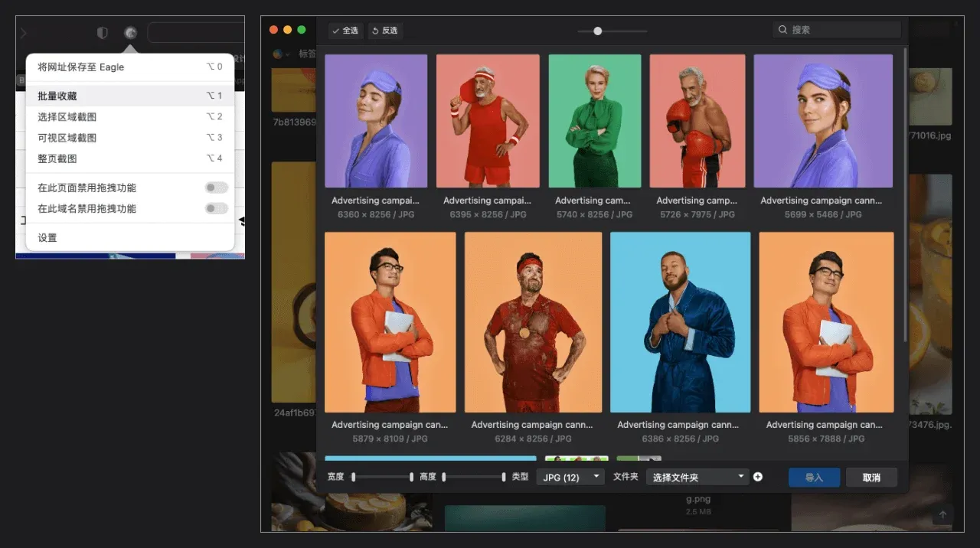980x548 pixels.
Task: Click the 导入 import button
Action: (x=814, y=477)
